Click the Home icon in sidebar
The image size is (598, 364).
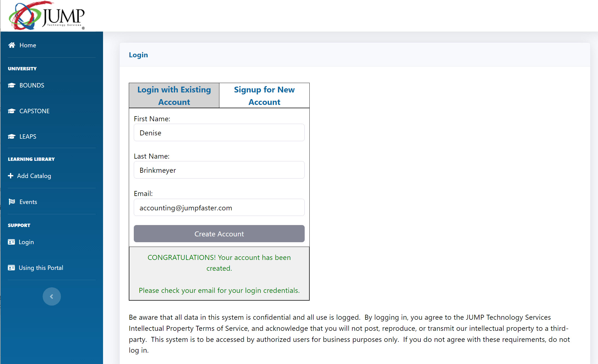click(x=12, y=45)
